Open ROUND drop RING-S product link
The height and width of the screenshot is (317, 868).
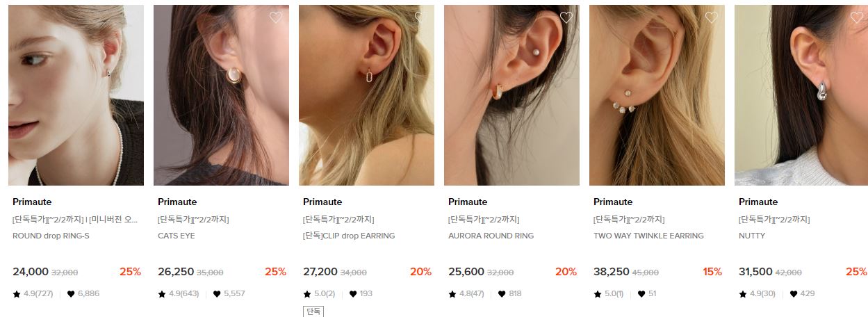coord(51,236)
